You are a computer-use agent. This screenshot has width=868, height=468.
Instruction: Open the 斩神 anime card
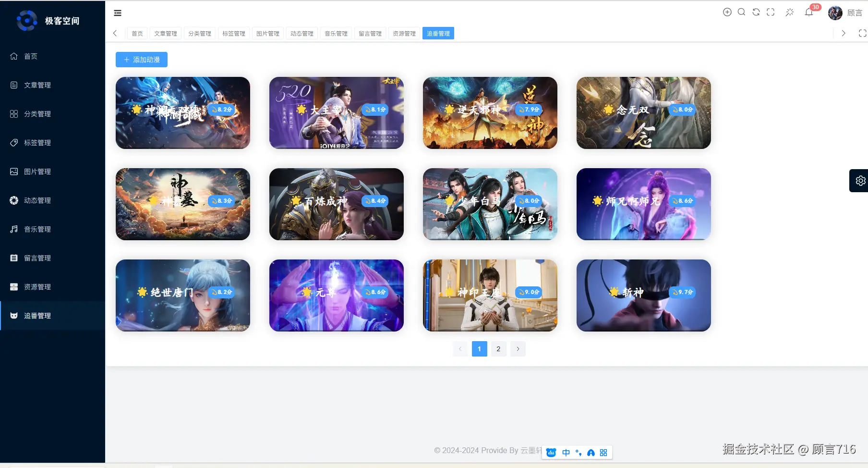coord(644,296)
